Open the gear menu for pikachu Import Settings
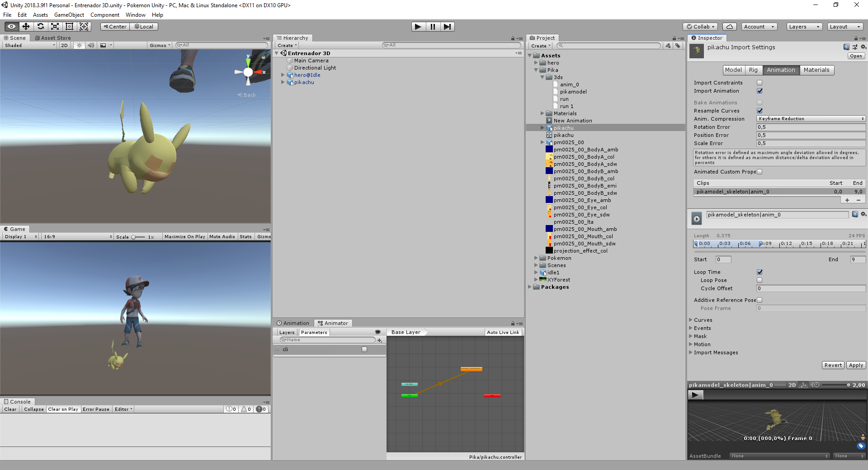868x470 pixels. click(863, 47)
